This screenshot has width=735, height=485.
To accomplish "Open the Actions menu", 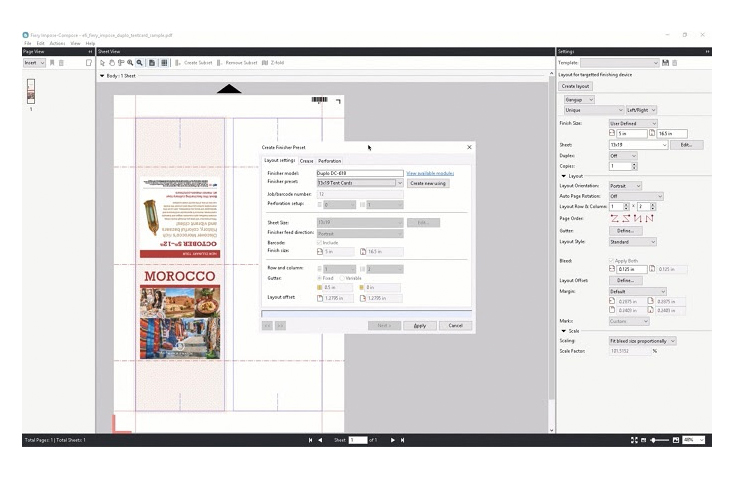I will click(57, 43).
